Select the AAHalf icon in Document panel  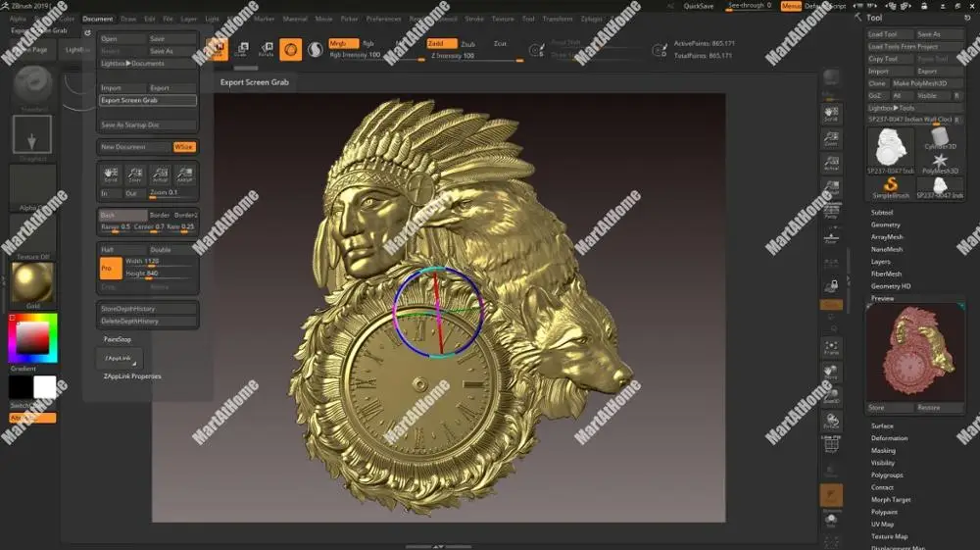pos(184,174)
